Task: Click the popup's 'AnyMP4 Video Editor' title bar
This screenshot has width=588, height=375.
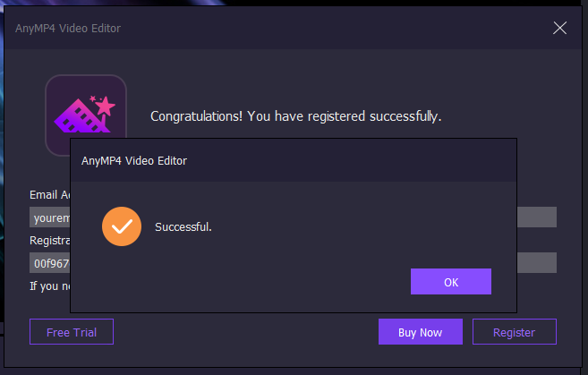Action: (x=294, y=160)
